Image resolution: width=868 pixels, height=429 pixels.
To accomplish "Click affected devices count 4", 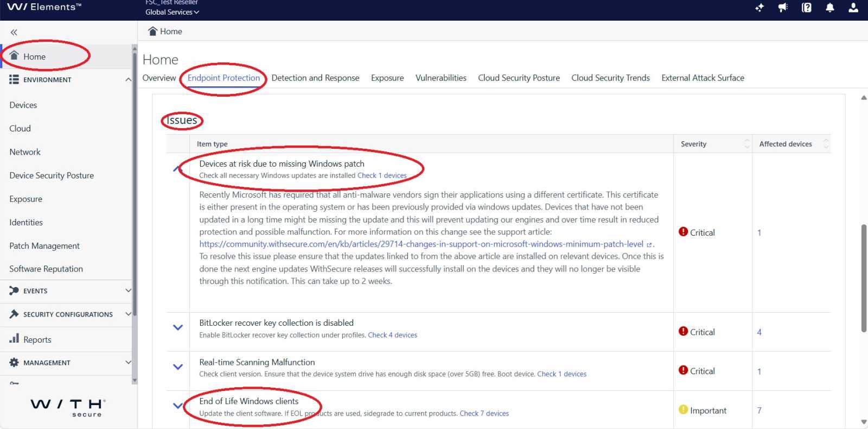I will click(759, 332).
